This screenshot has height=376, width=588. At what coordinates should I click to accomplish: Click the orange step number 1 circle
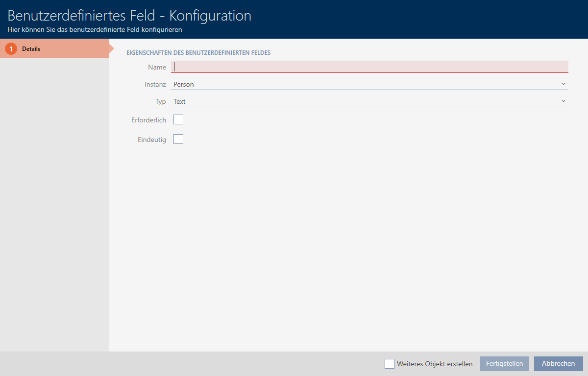click(11, 49)
